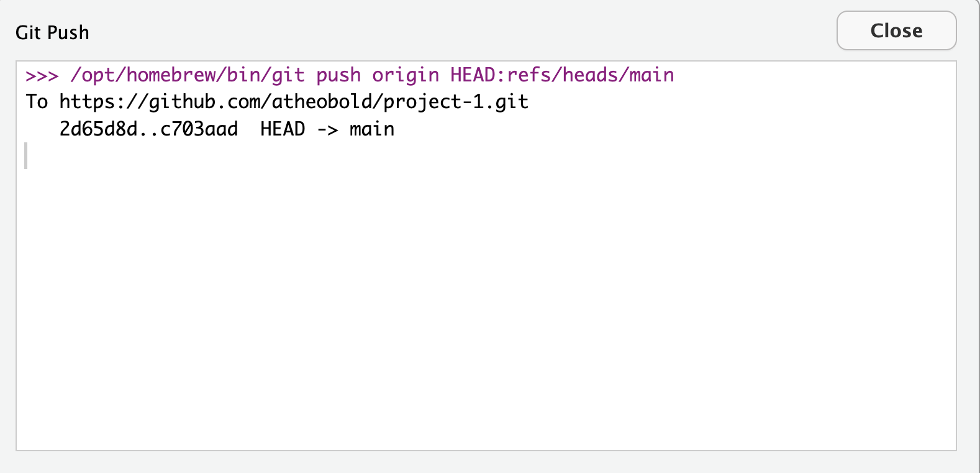The image size is (980, 473).
Task: Place cursor at the blinking text caret
Action: point(26,156)
